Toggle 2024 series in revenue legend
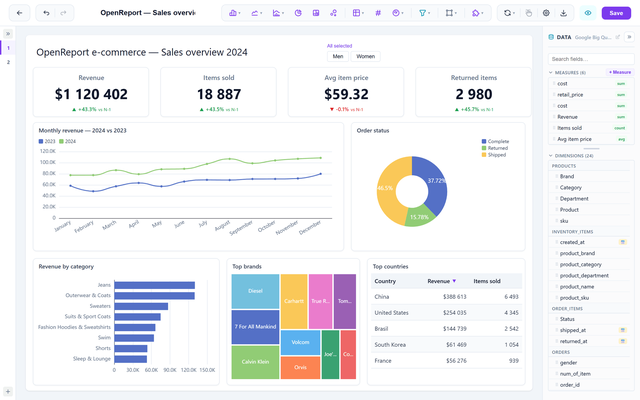This screenshot has height=400, width=640. pyautogui.click(x=67, y=141)
